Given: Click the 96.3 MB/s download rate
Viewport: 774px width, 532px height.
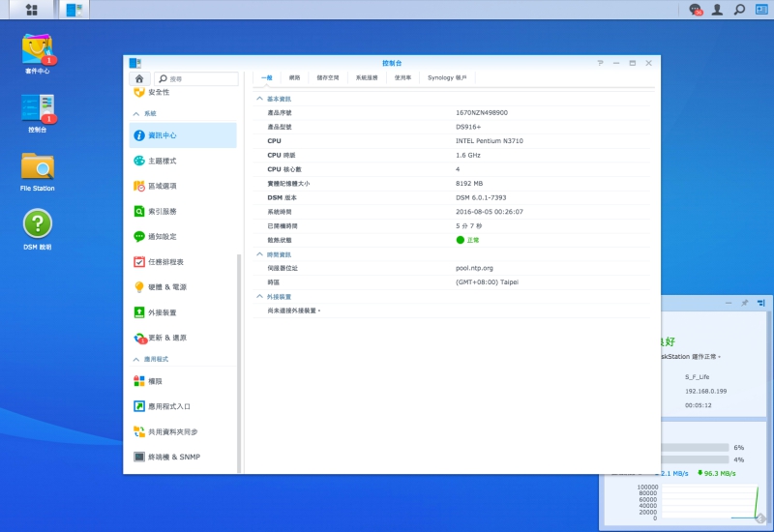Looking at the screenshot, I should point(717,473).
